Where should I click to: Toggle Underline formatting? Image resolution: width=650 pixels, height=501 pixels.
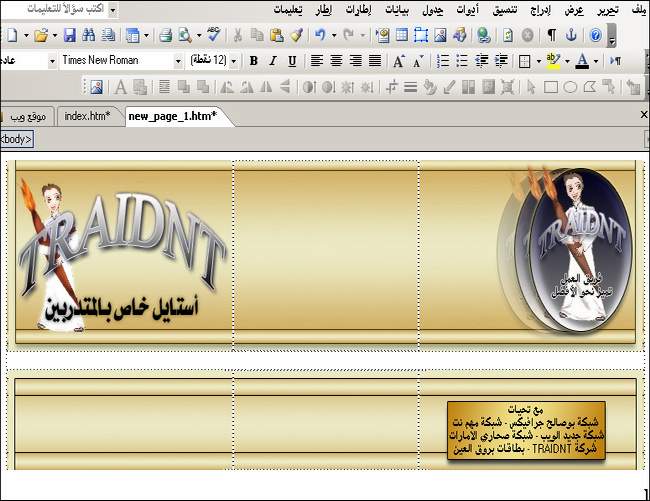292,61
